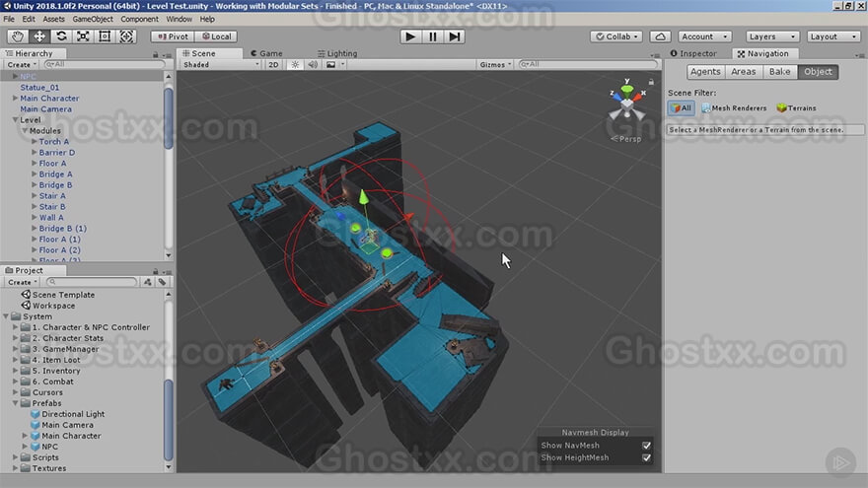Open the Account dropdown
This screenshot has height=488, width=868.
coord(704,36)
